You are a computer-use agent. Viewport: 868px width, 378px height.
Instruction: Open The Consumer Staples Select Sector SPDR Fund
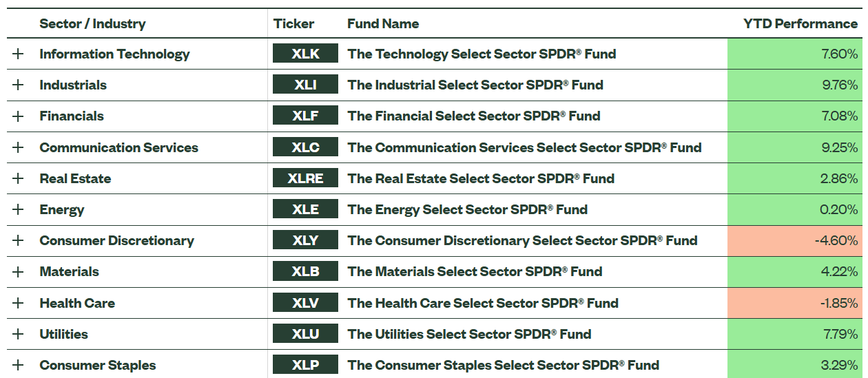(503, 365)
